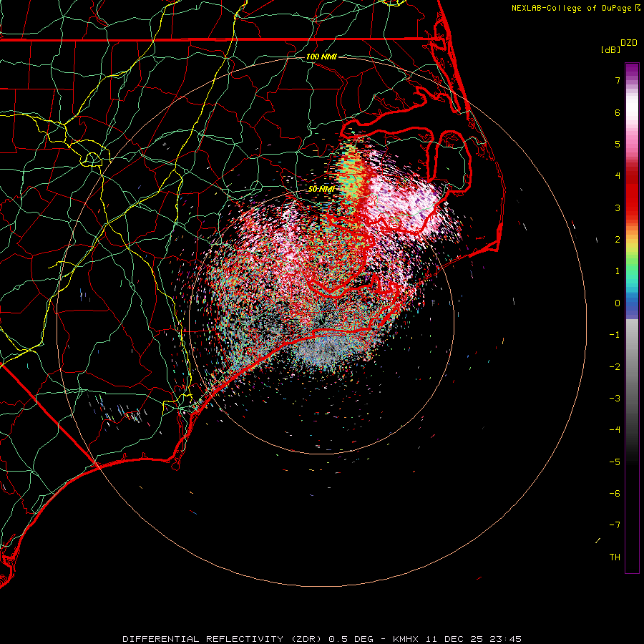Viewport: 644px width, 644px height.
Task: Click the -2 value on color scale
Action: point(615,367)
